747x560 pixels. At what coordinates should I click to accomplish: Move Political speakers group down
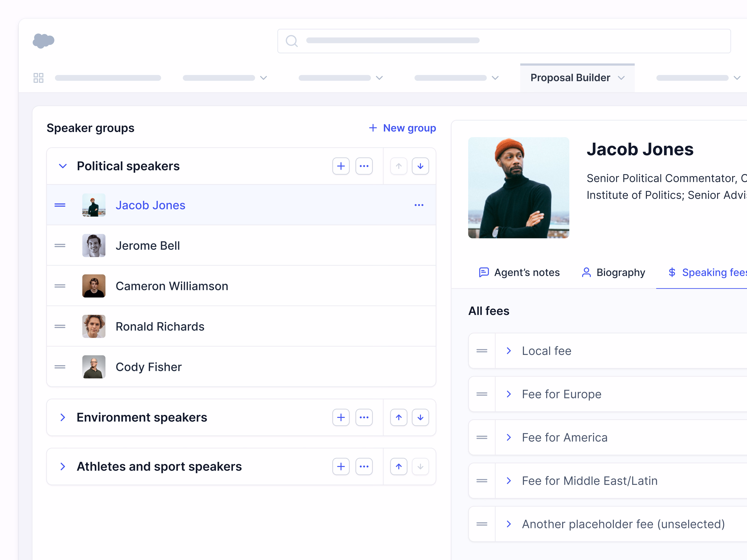click(420, 166)
